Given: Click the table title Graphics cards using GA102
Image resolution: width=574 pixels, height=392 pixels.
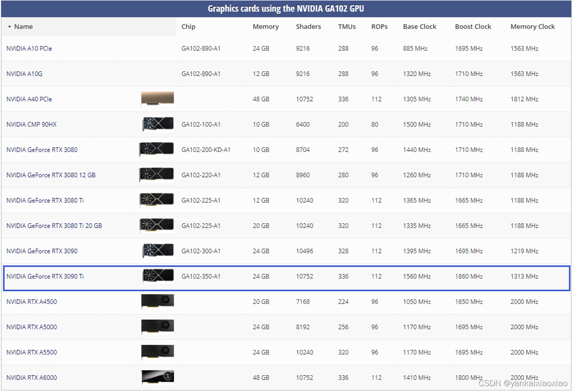Looking at the screenshot, I should click(286, 9).
